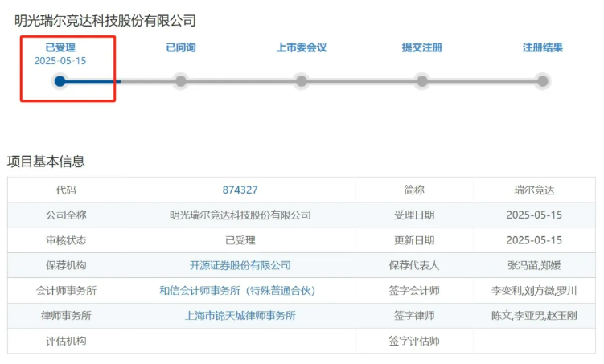Viewport: 604px width, 364px height.
Task: Click the 上市委会议 timeline node dot
Action: tap(302, 81)
